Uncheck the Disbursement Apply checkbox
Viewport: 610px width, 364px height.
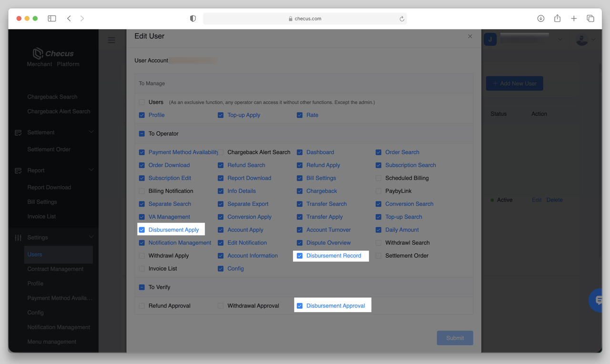(x=142, y=230)
